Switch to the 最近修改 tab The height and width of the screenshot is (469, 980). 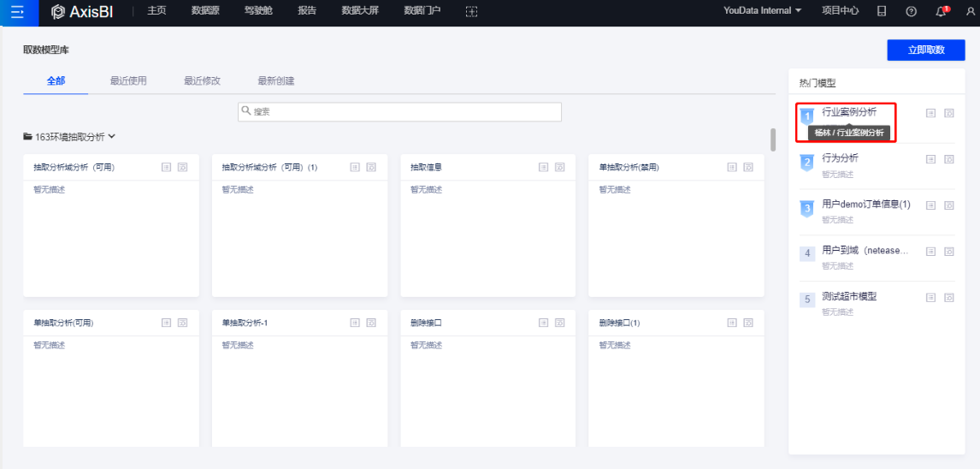[x=203, y=80]
